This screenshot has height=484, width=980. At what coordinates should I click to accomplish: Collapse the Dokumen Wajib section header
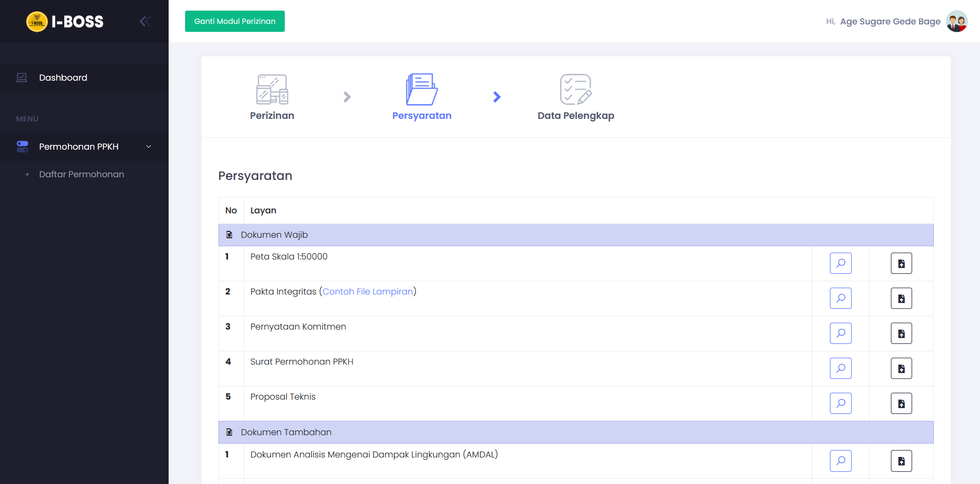tap(274, 235)
